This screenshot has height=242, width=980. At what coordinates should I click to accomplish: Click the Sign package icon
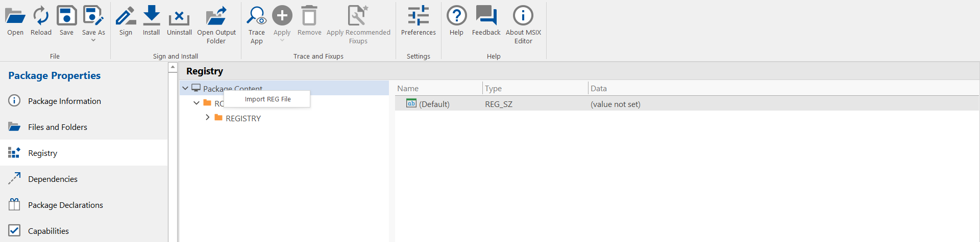pos(126,16)
